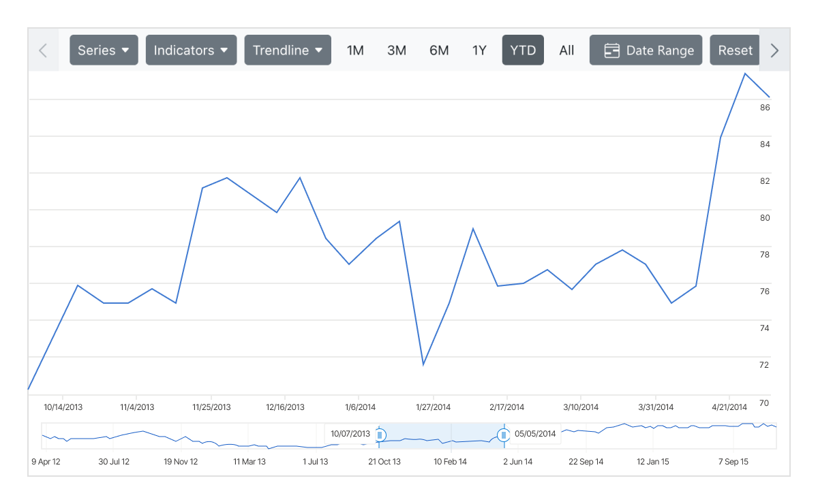The width and height of the screenshot is (818, 504).
Task: Click the right scroll chevron on toolbar
Action: [x=775, y=50]
